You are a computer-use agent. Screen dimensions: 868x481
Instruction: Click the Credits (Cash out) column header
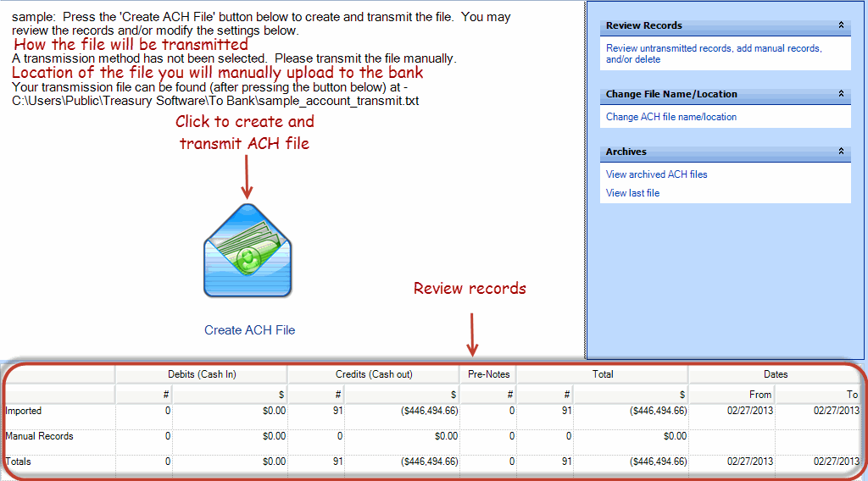[374, 374]
